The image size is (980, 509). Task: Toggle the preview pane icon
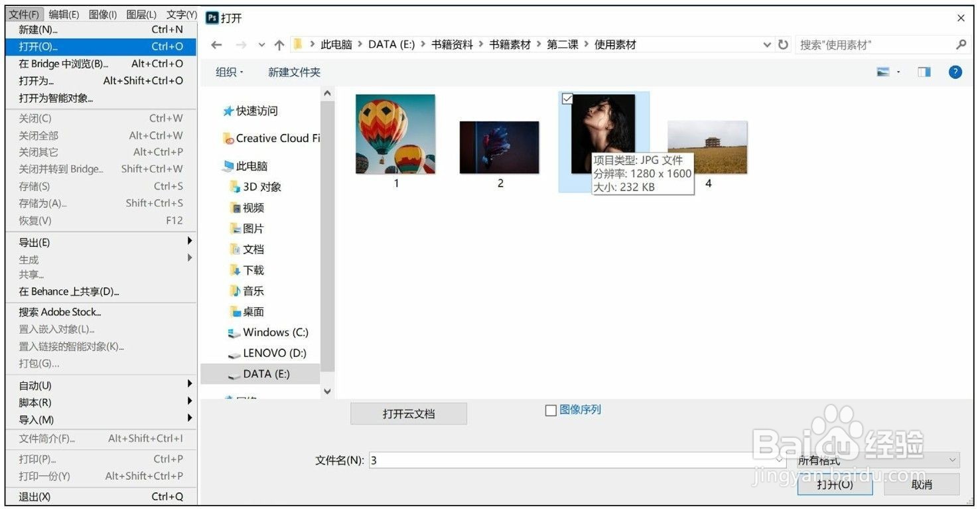[x=924, y=72]
